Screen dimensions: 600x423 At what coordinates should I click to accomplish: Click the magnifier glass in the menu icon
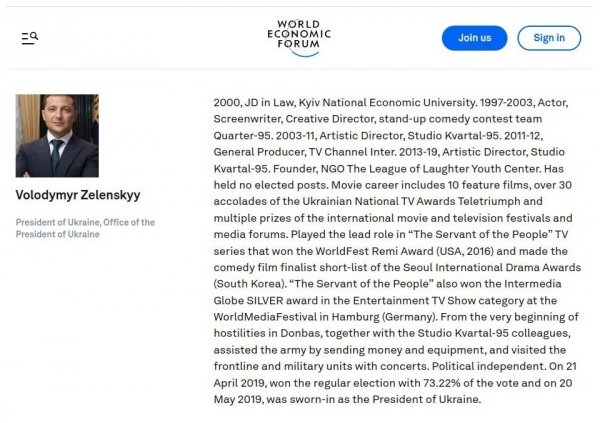[x=34, y=36]
